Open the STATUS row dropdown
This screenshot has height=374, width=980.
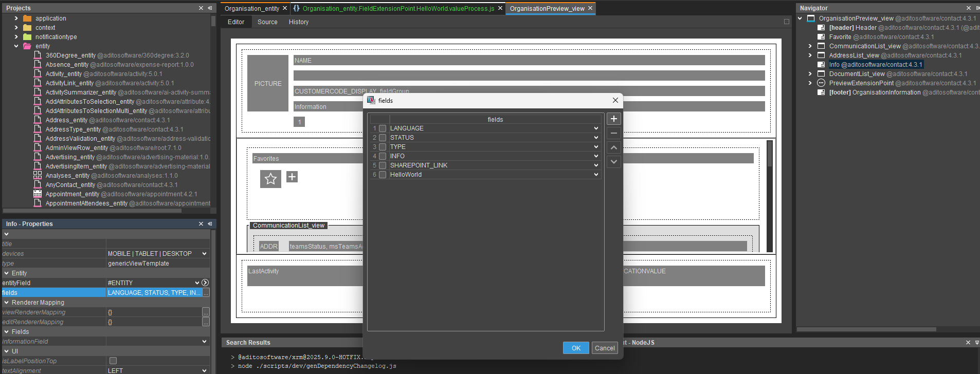pyautogui.click(x=596, y=138)
